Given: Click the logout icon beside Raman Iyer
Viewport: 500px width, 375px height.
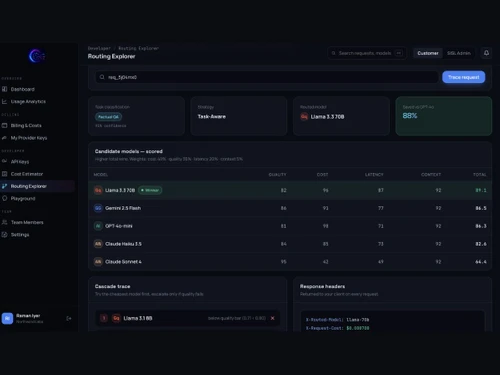Looking at the screenshot, I should click(69, 318).
